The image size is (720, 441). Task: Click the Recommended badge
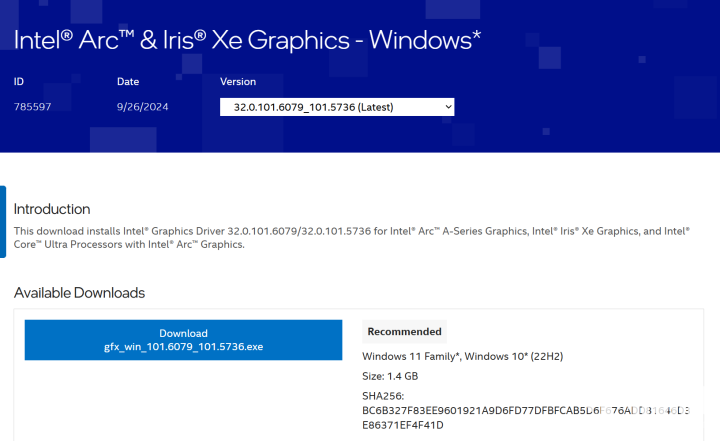coord(404,332)
